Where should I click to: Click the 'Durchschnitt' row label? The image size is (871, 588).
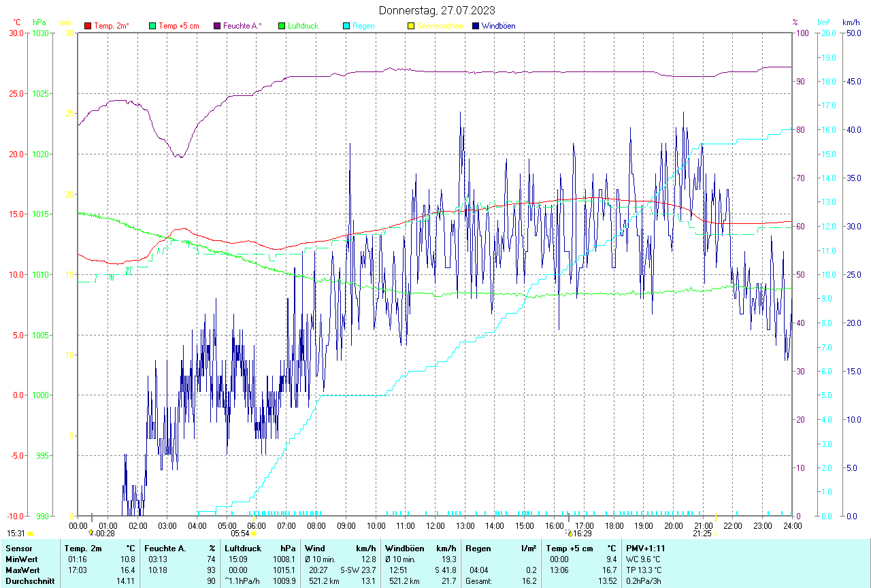pos(30,581)
